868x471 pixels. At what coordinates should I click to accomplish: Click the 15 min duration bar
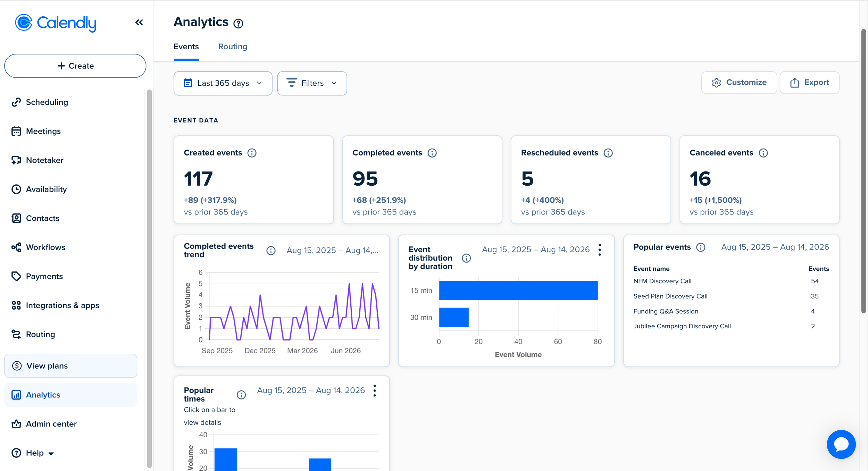click(518, 291)
